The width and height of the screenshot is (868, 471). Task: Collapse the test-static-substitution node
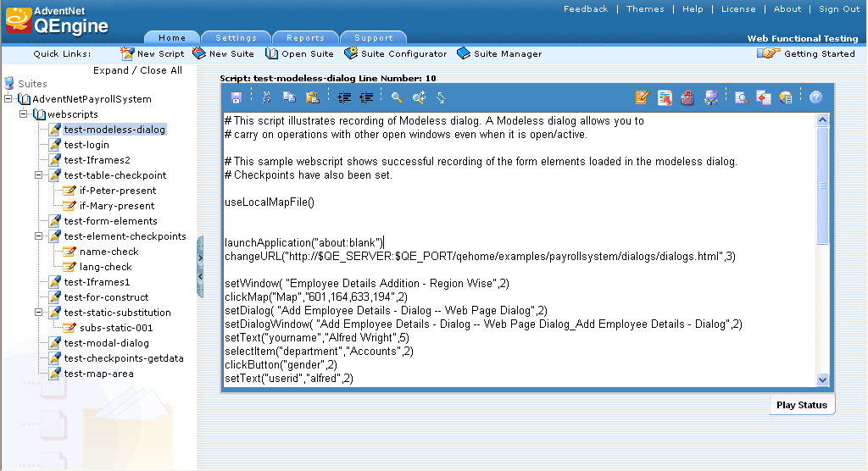click(x=39, y=312)
